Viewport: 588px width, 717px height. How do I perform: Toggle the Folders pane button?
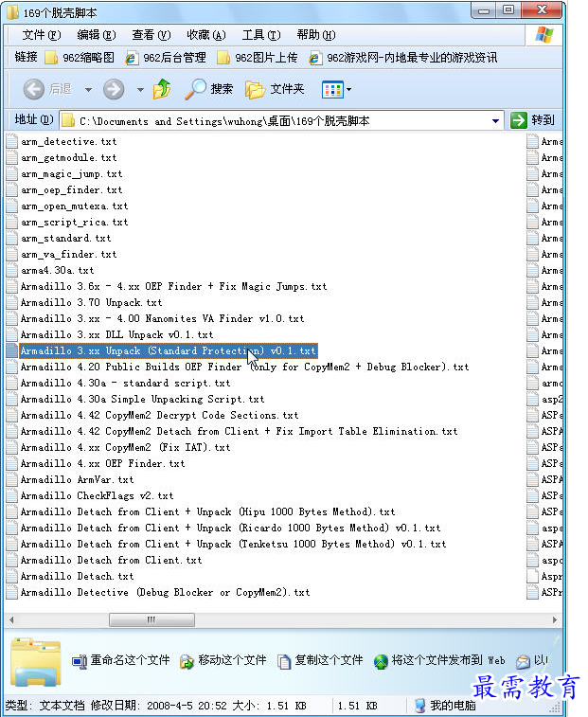coord(275,89)
